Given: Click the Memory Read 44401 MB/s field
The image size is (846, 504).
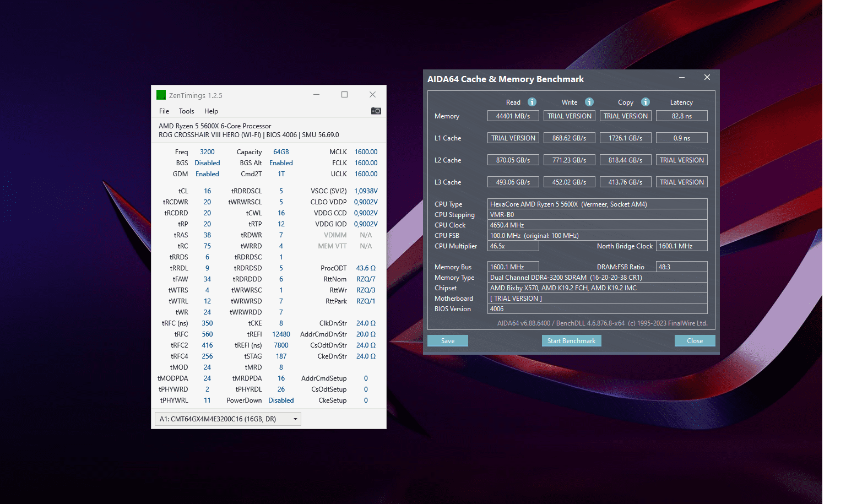Looking at the screenshot, I should [513, 116].
